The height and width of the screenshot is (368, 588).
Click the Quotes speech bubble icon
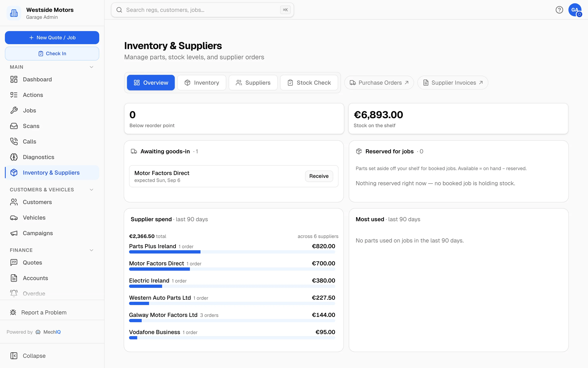tap(14, 262)
